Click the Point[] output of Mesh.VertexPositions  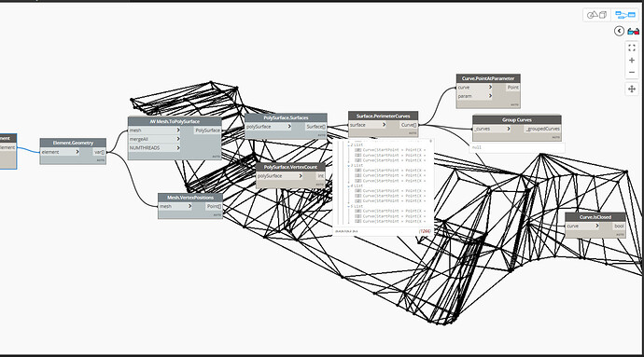[x=214, y=206]
